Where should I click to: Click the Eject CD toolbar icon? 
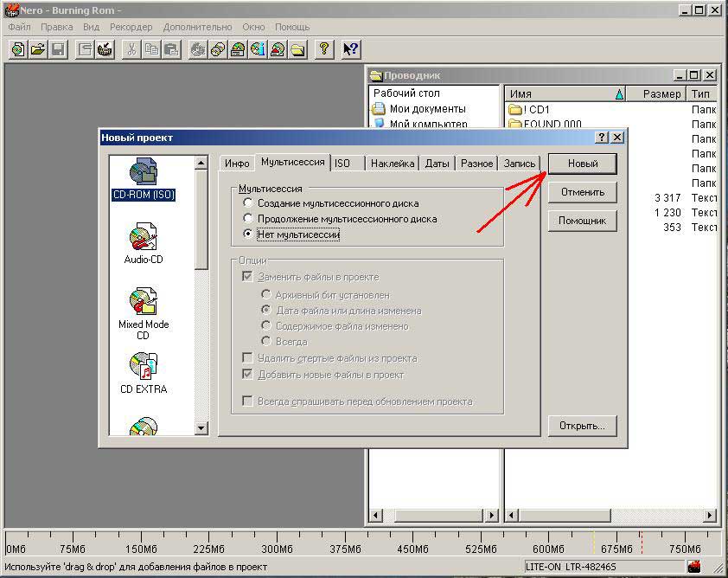[278, 48]
